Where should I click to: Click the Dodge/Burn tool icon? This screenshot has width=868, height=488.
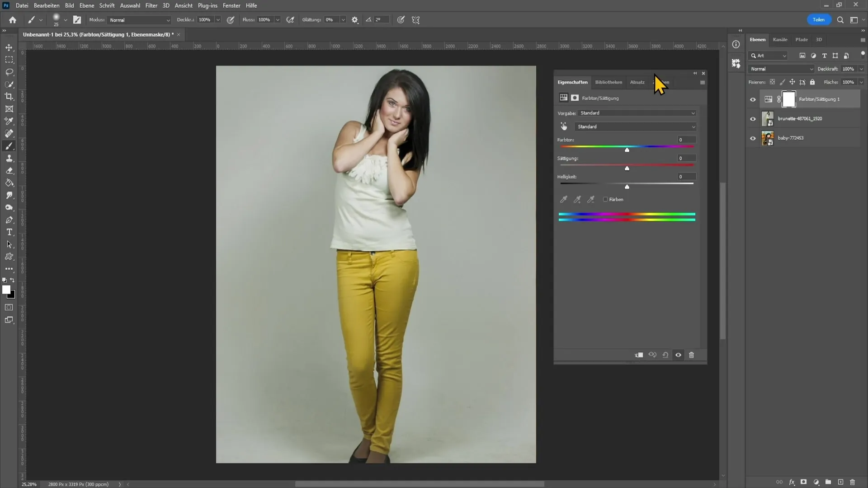point(9,207)
